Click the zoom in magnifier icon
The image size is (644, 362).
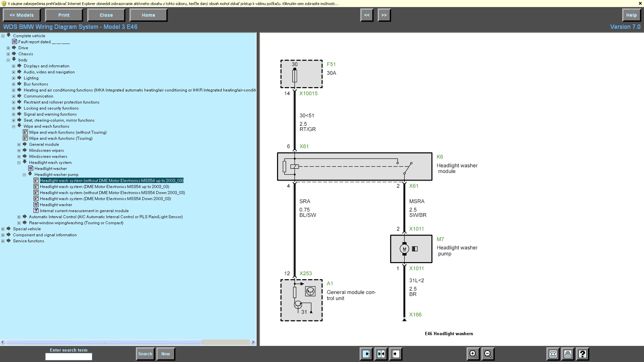point(473,354)
